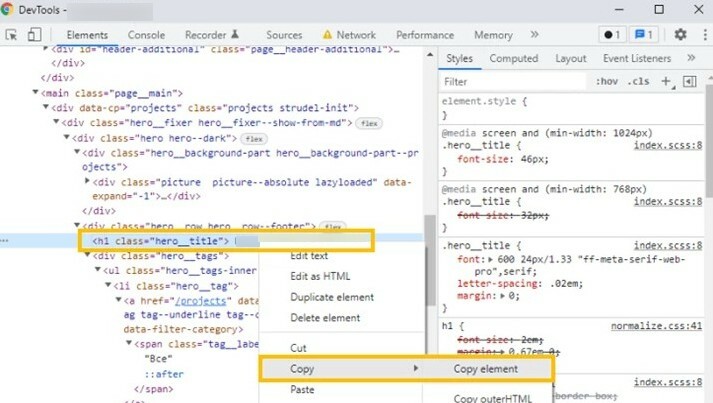Choose Delete element from context menu
The image size is (713, 403).
(x=325, y=317)
